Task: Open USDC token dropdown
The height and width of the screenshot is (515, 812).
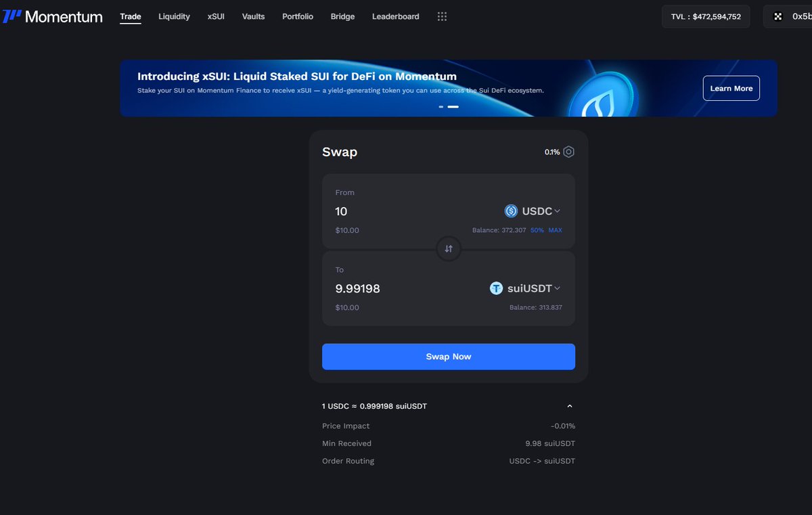Action: point(533,211)
